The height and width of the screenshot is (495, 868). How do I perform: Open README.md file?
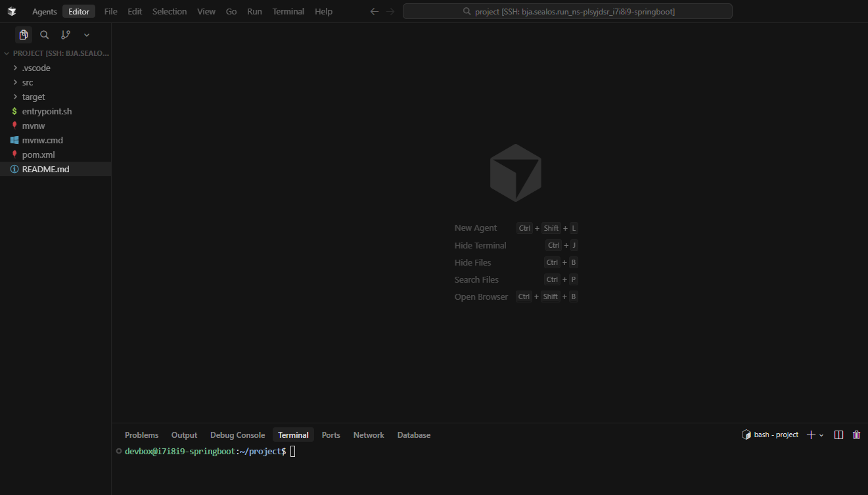click(56, 169)
